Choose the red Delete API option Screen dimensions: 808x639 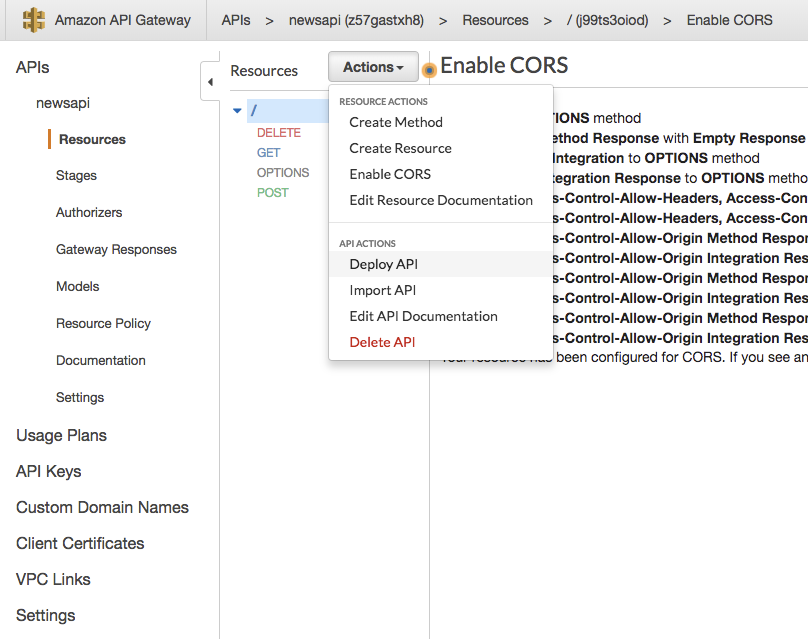point(382,342)
